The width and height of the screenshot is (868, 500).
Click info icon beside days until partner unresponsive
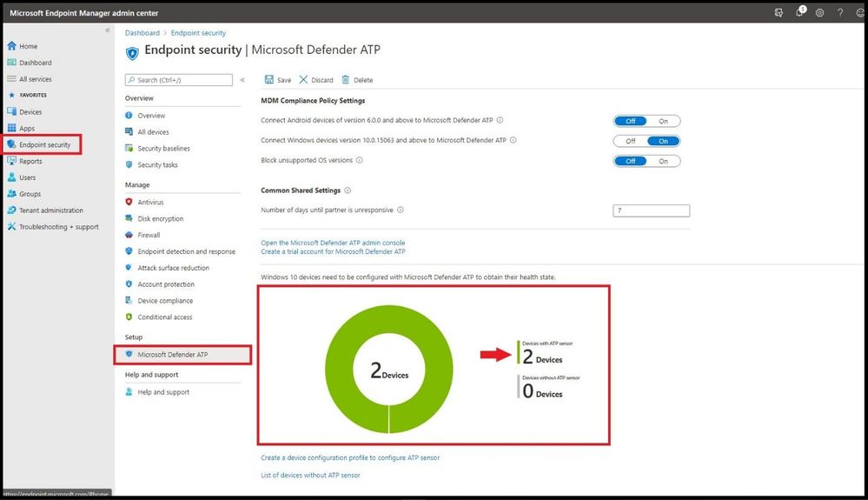[x=401, y=210]
